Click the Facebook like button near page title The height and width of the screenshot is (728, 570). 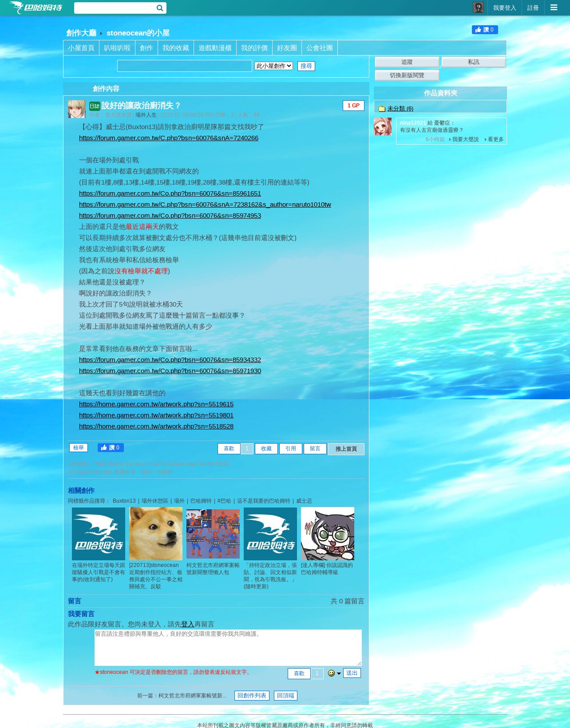click(485, 30)
